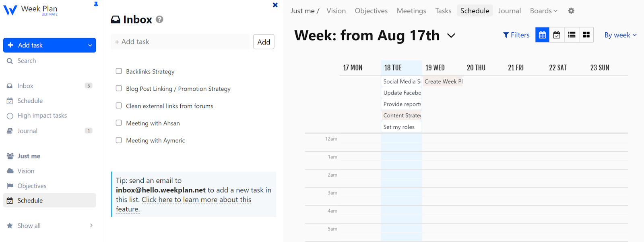Select the Create Week Pl event on Wednesday
The width and height of the screenshot is (644, 242).
442,81
